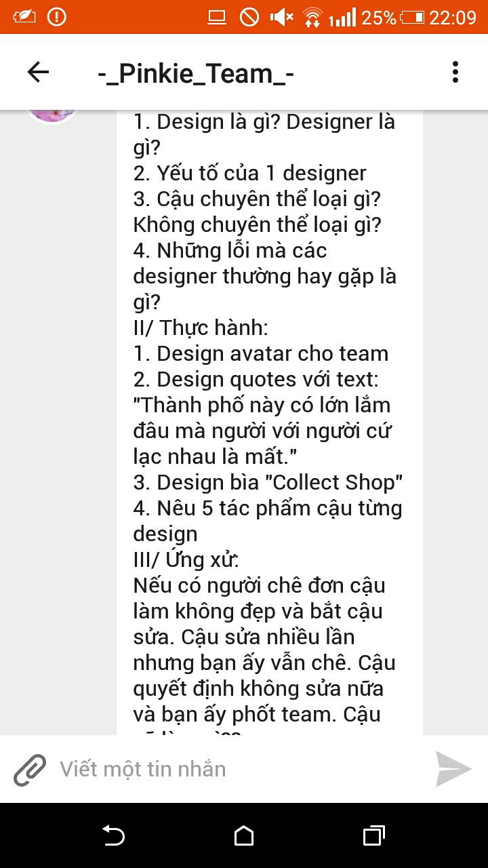Image resolution: width=488 pixels, height=868 pixels.
Task: Tap the back arrow icon
Action: tap(38, 72)
